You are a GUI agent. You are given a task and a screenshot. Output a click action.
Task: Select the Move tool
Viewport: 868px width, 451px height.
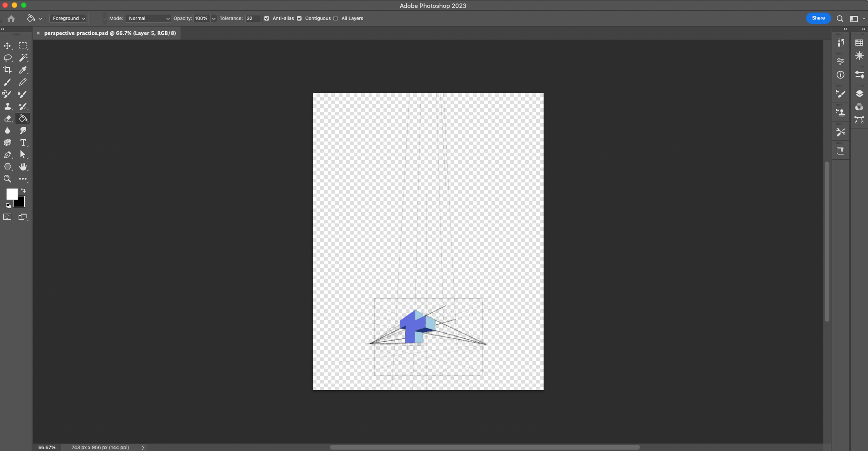click(x=7, y=46)
